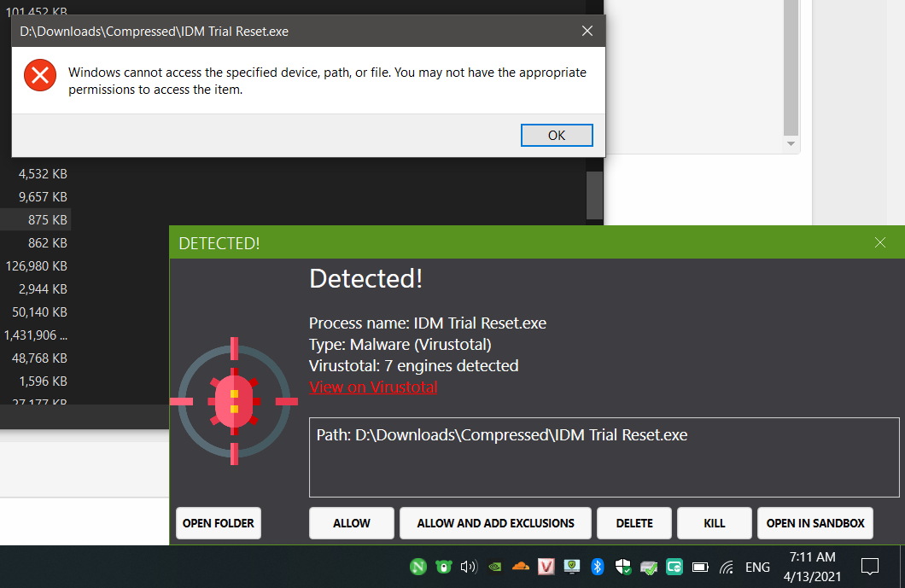Open the View on Virustotal link
The height and width of the screenshot is (588, 905).
point(373,387)
